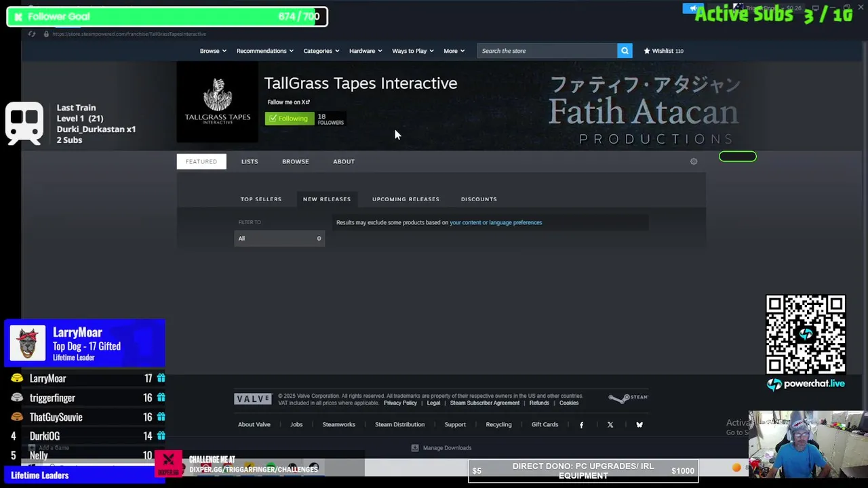868x488 pixels.
Task: Open the Facebook icon in footer
Action: 581,425
